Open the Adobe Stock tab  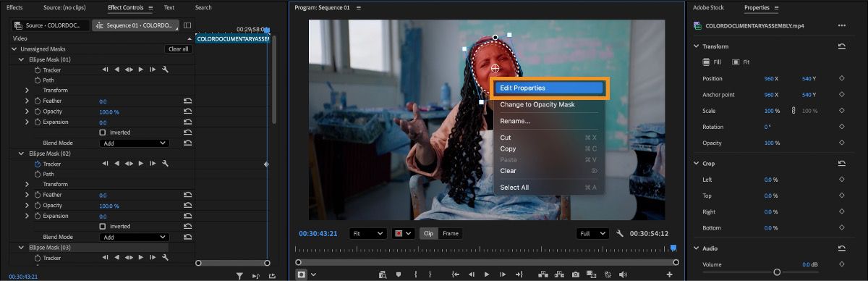[708, 7]
